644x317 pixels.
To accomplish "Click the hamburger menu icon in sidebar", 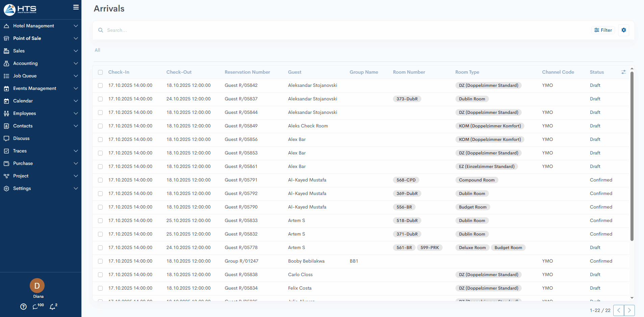I will tap(76, 7).
